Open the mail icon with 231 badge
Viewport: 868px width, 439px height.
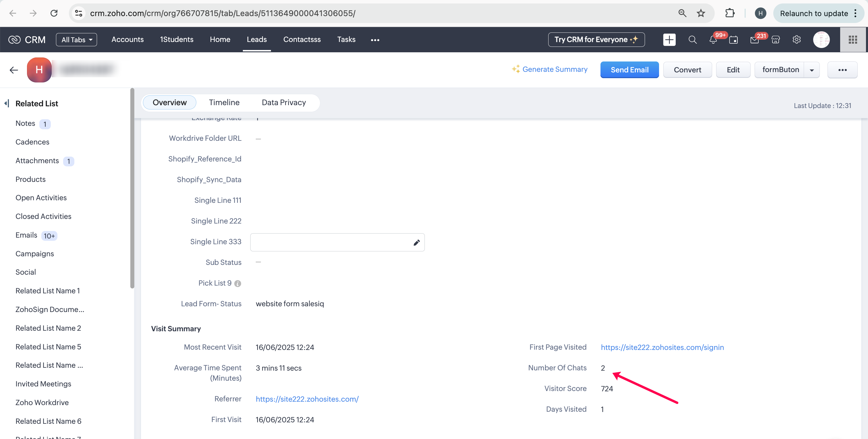pos(754,40)
